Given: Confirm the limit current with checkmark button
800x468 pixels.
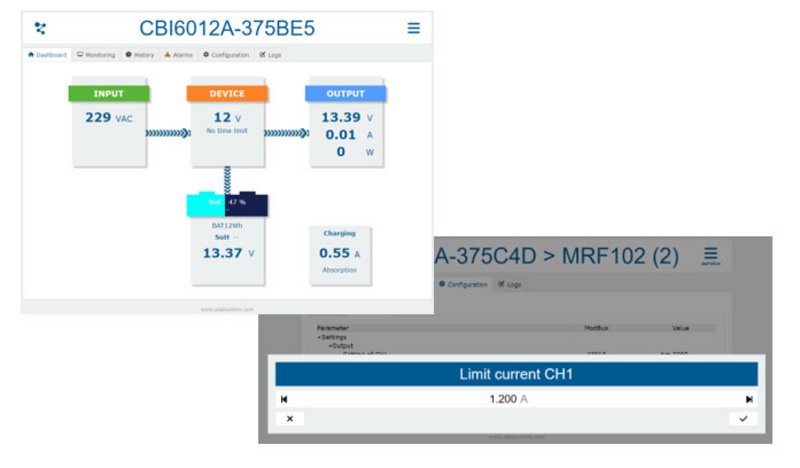Looking at the screenshot, I should [x=743, y=419].
